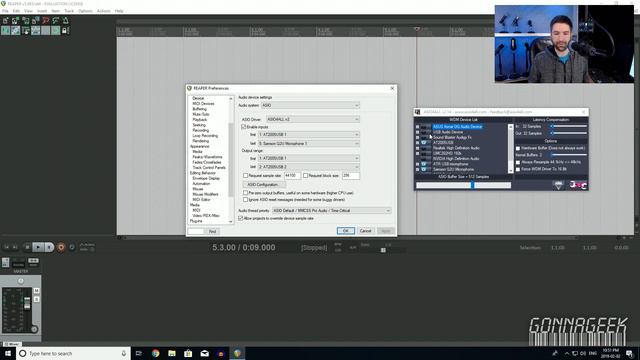Toggle the Metronome toolbar icon
Viewport: 640px width, 360px height.
65,20
